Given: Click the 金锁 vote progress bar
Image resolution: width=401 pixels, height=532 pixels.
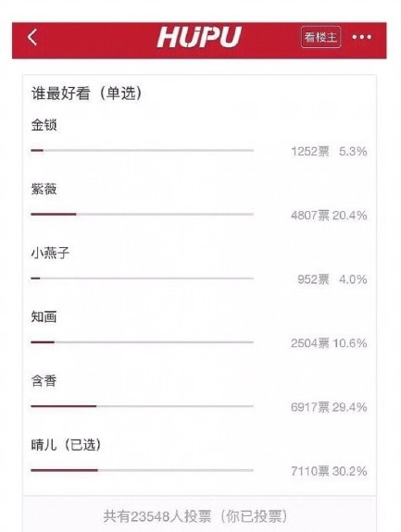Looking at the screenshot, I should 142,150.
